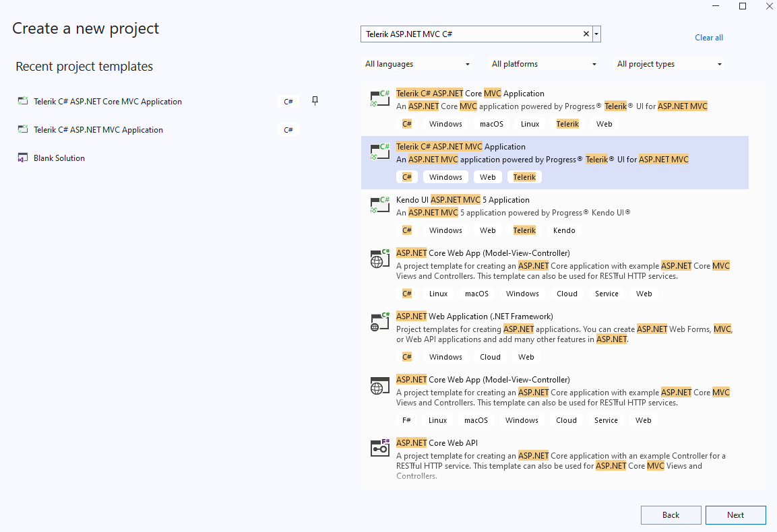The image size is (777, 532).
Task: Click C# badge beside recent Core MVC template
Action: 288,102
